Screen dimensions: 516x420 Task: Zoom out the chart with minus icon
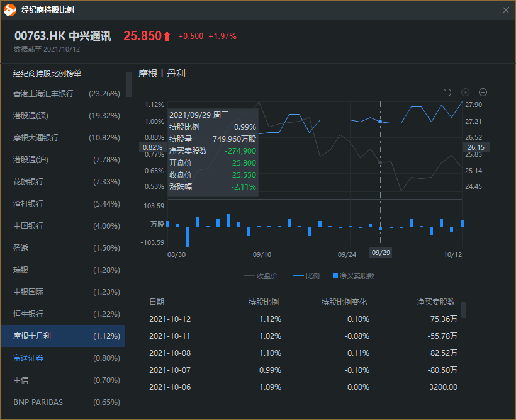(483, 92)
